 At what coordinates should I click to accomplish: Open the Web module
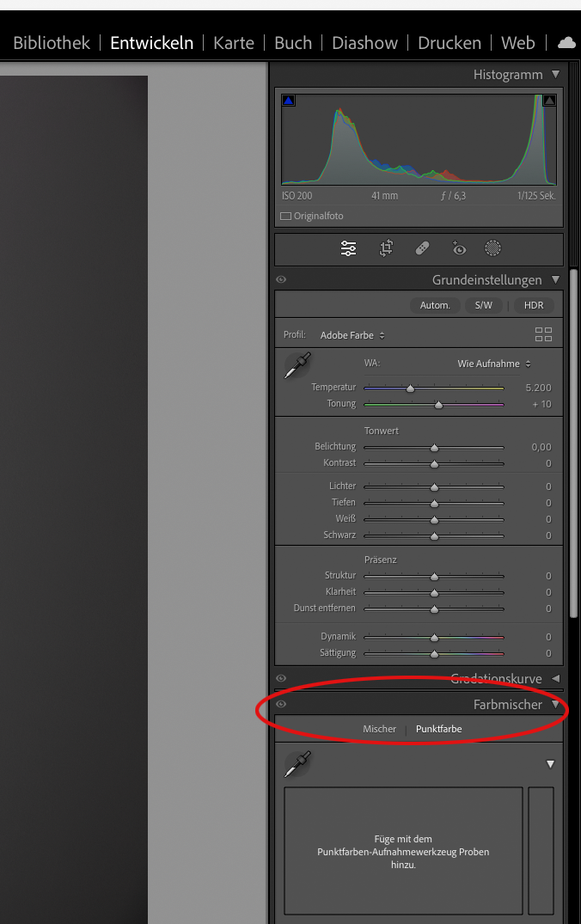tap(518, 43)
